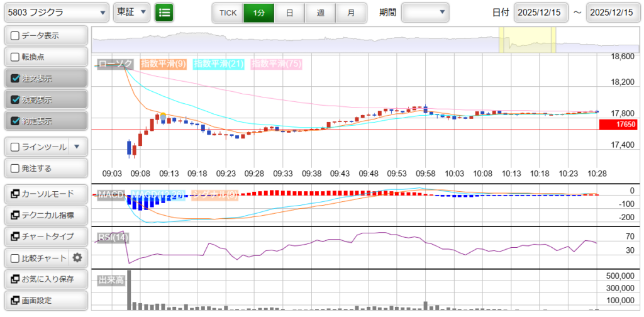Open チャートタイプ selection window
The width and height of the screenshot is (644, 317).
45,236
